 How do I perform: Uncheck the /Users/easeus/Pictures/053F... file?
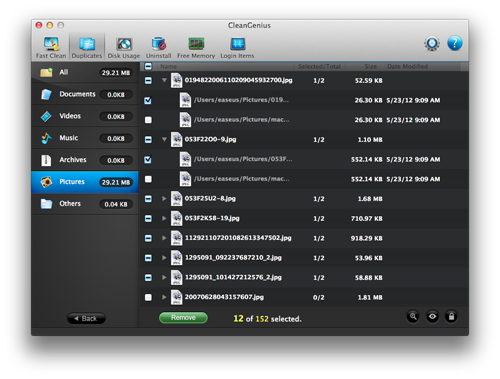click(x=148, y=159)
